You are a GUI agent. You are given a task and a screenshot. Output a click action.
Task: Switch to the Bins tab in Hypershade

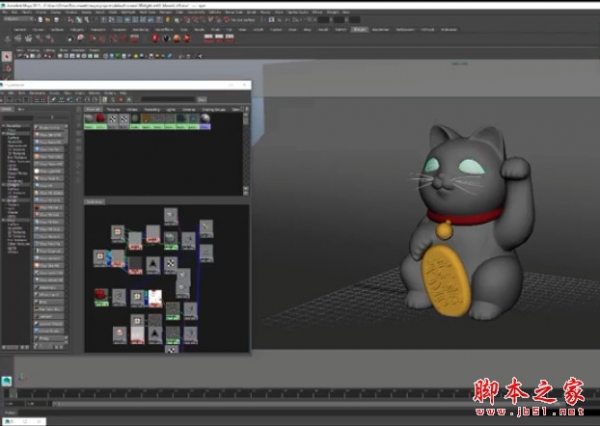point(21,109)
